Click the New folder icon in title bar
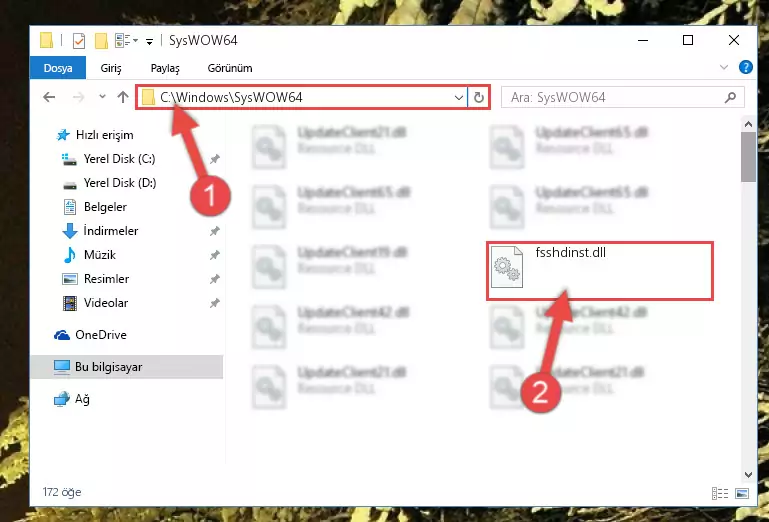 coord(101,41)
